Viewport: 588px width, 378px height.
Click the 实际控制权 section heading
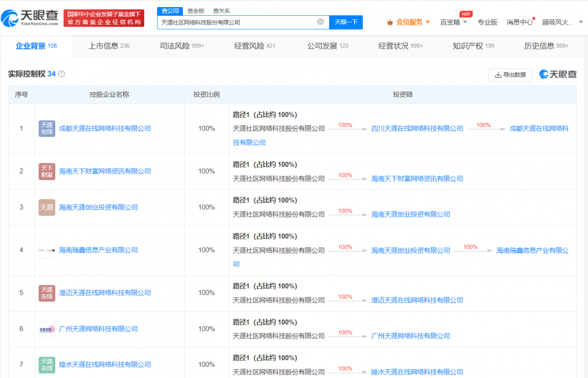[x=26, y=74]
